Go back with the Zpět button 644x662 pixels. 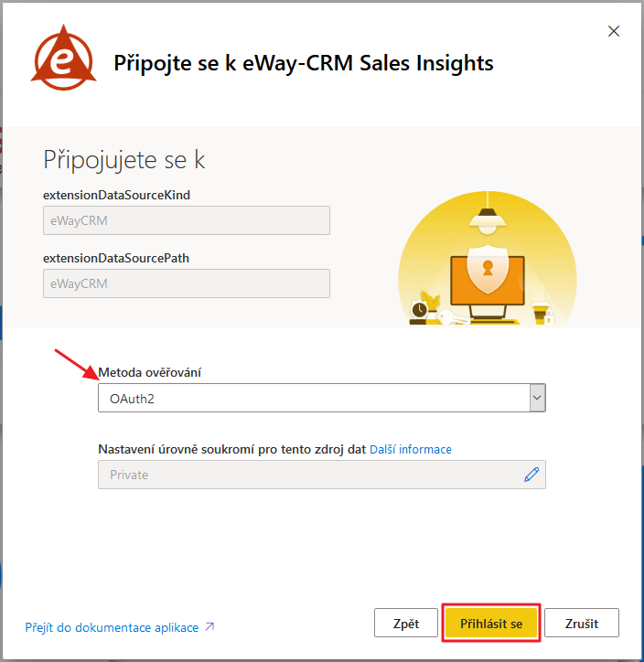pyautogui.click(x=406, y=623)
